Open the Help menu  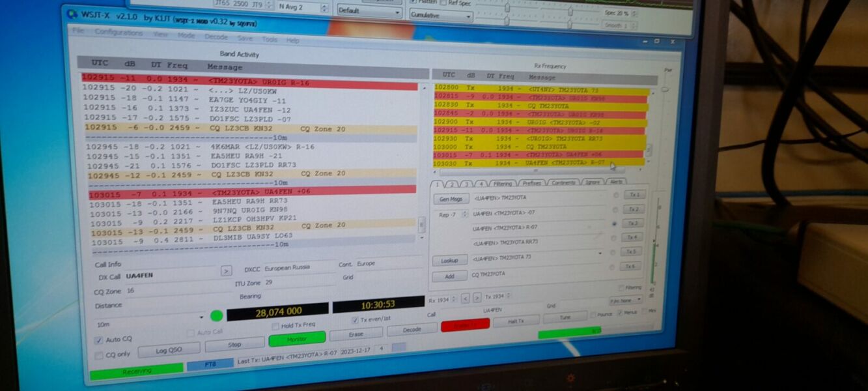point(293,40)
